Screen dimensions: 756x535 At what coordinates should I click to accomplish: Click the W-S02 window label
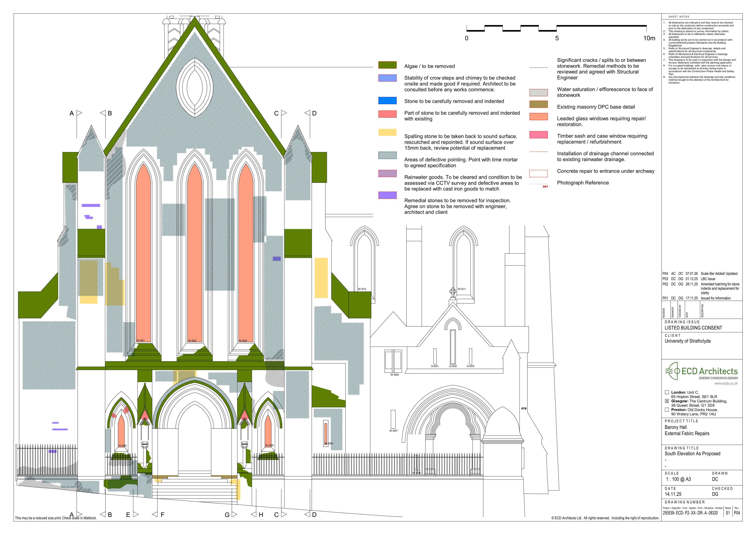[x=192, y=340]
